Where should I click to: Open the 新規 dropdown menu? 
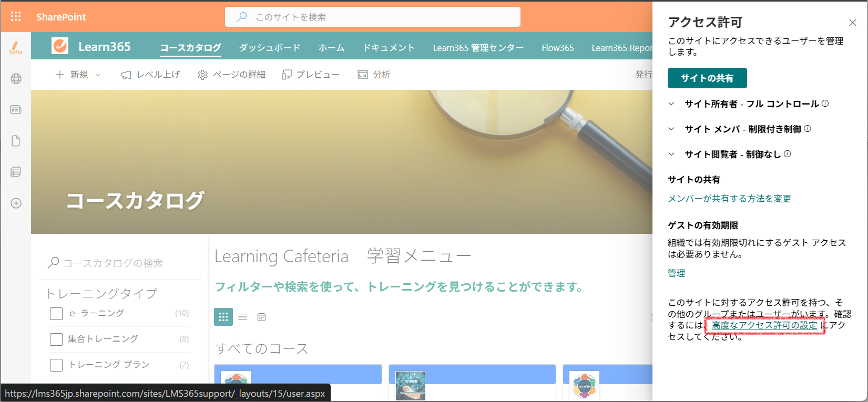[x=78, y=75]
